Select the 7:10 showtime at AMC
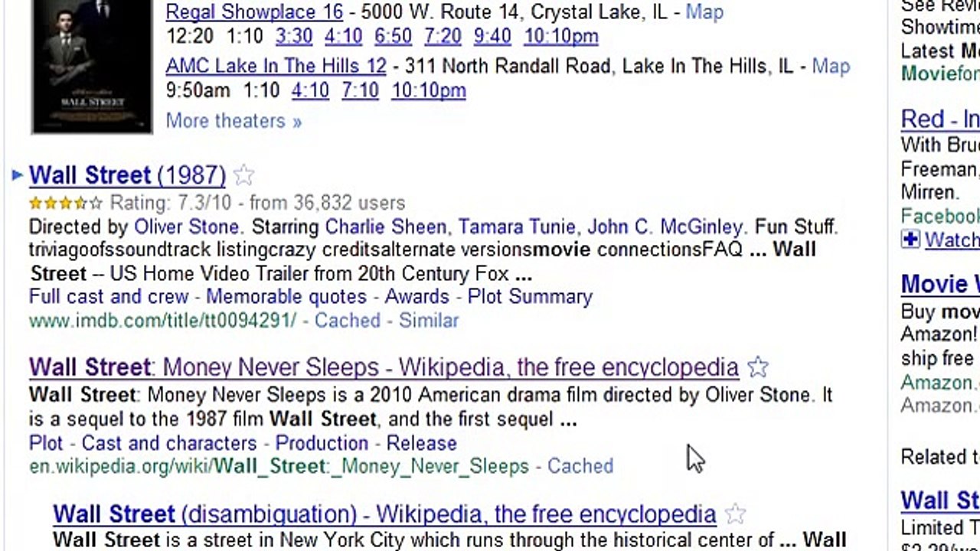 (x=360, y=90)
